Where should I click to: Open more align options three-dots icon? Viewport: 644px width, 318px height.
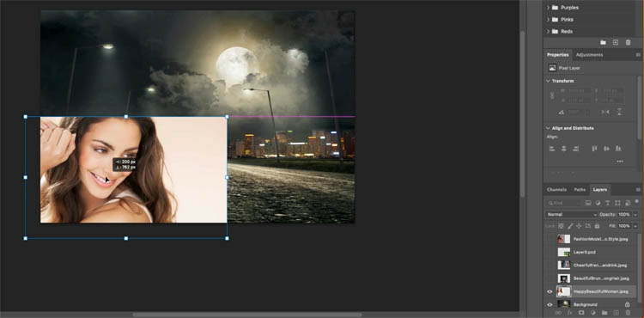pyautogui.click(x=620, y=162)
